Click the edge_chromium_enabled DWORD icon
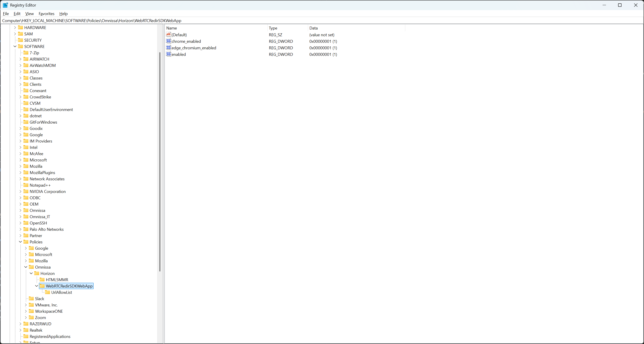This screenshot has height=344, width=644. tap(169, 48)
